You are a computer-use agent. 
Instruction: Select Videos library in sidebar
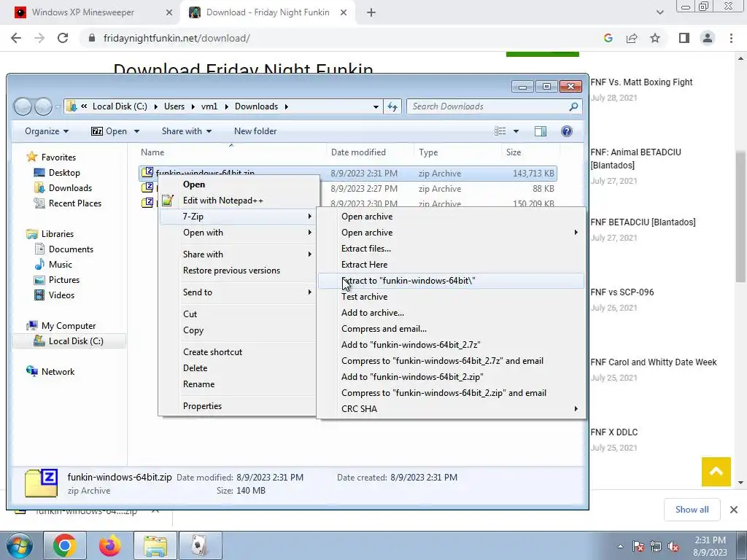point(61,295)
